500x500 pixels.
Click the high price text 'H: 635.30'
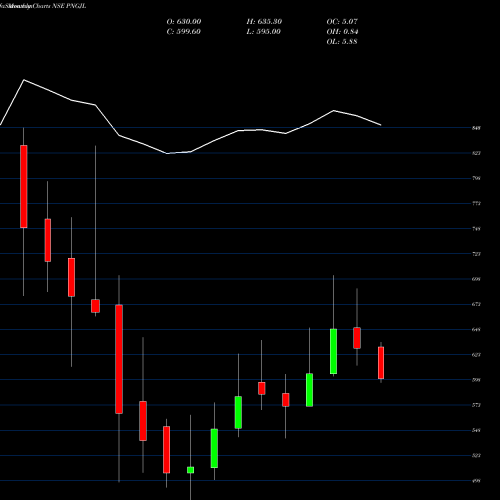click(x=264, y=22)
